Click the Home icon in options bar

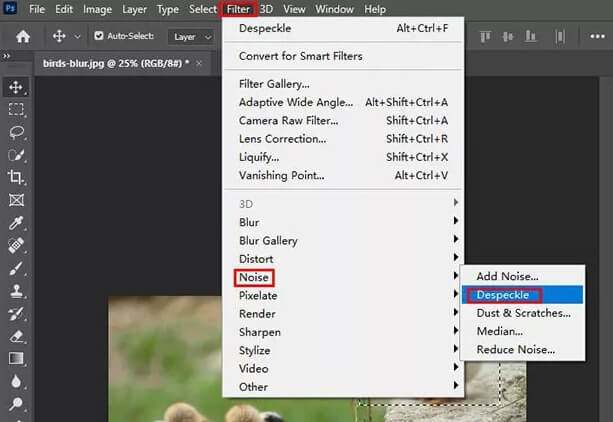22,36
